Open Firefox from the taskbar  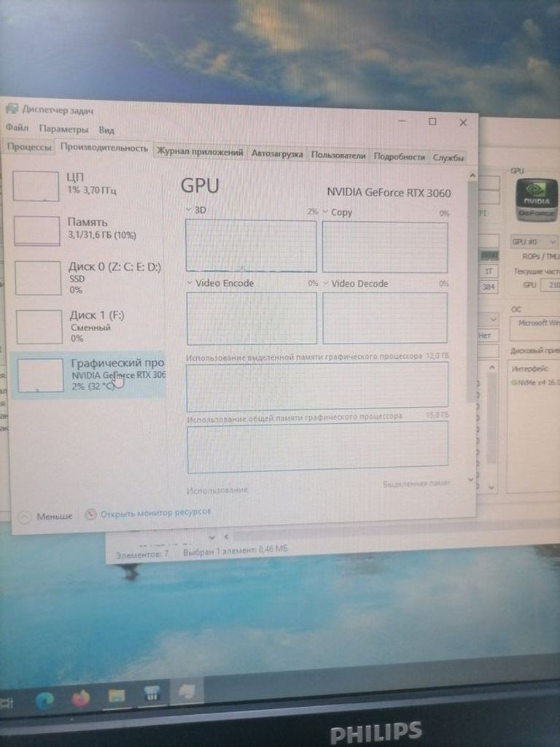[80, 698]
